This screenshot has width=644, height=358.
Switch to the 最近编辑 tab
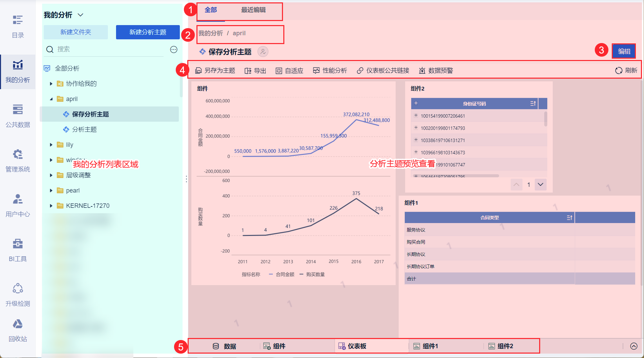click(253, 10)
